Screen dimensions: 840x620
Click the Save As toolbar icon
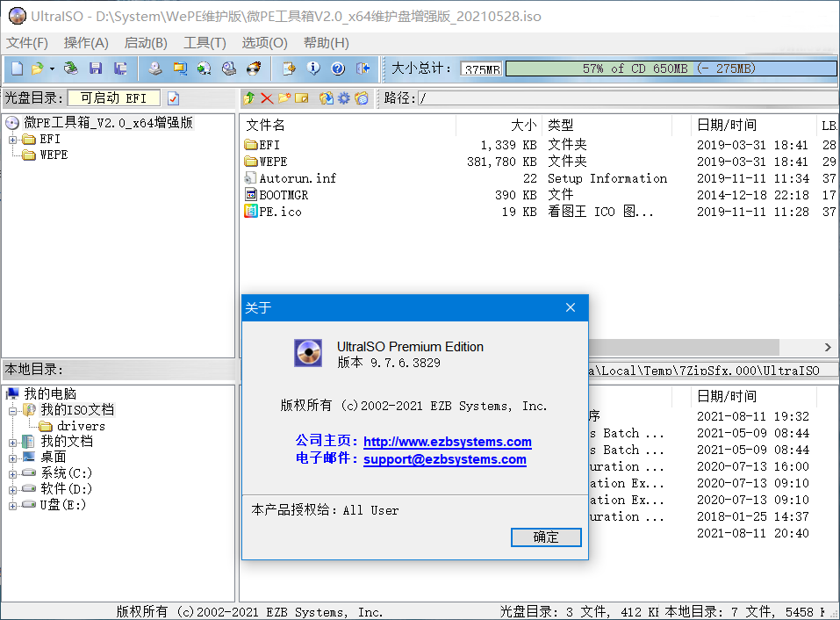click(120, 68)
